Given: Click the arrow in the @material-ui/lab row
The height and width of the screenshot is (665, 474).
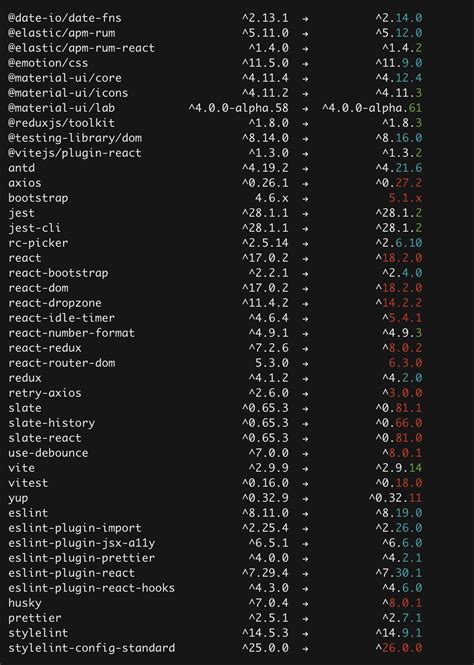Looking at the screenshot, I should click(305, 108).
